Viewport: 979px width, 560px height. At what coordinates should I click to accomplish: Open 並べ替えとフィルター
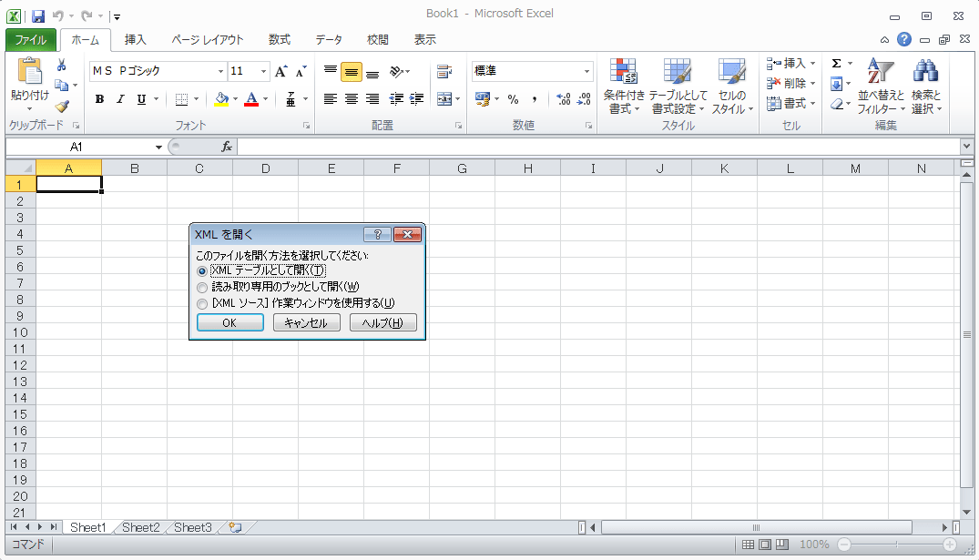click(x=881, y=86)
